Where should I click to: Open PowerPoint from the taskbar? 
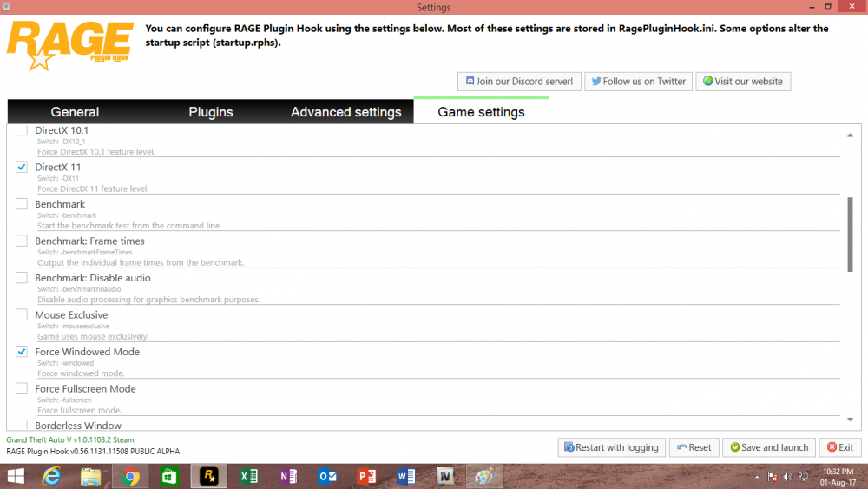366,476
